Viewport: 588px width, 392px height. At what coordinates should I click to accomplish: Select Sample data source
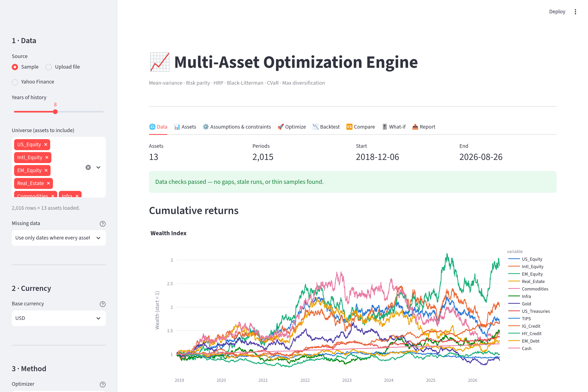coord(25,67)
